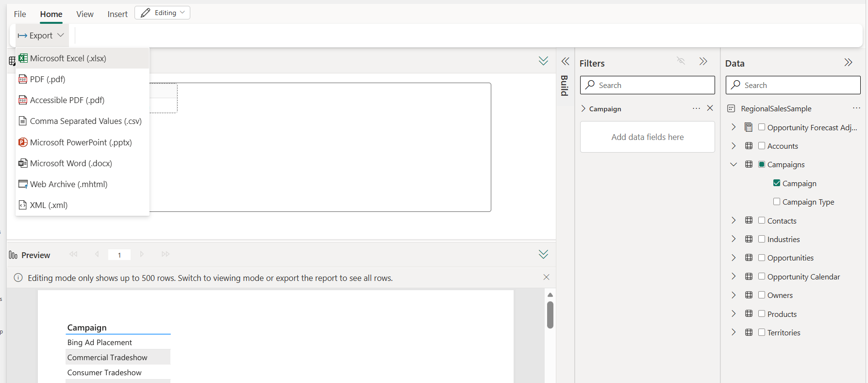
Task: Click the Commercial Tradeshow row in preview
Action: click(118, 357)
